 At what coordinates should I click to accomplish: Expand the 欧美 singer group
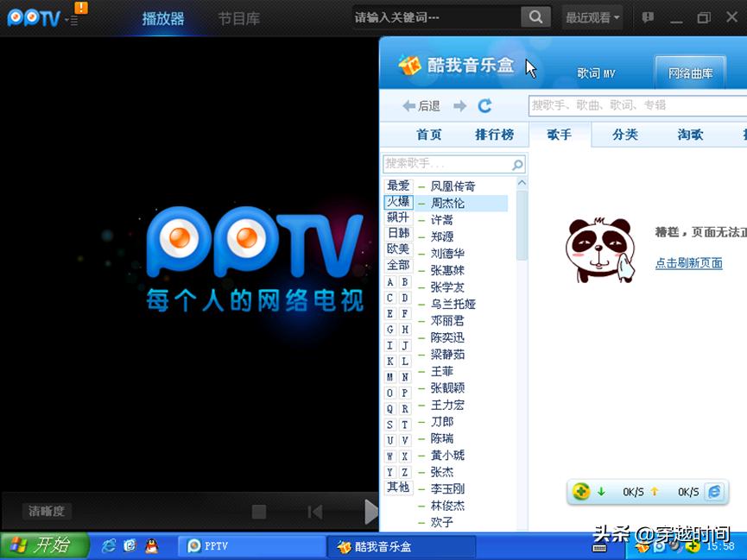coord(397,250)
